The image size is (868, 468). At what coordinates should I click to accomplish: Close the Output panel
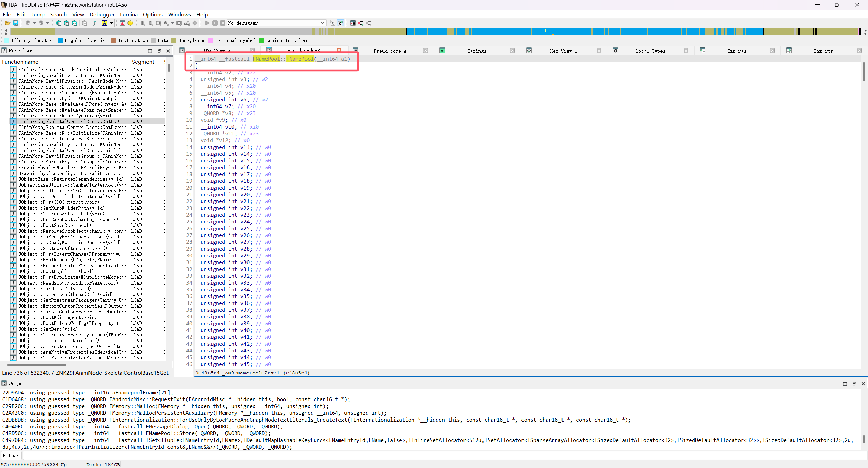tap(863, 384)
